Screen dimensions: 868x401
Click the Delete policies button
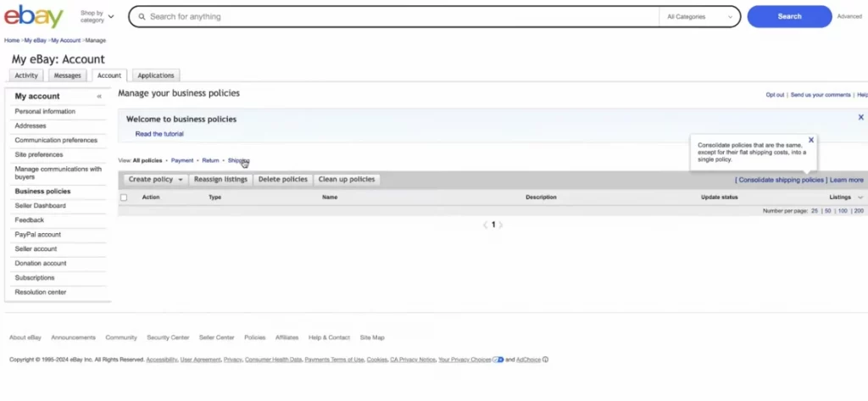tap(283, 180)
